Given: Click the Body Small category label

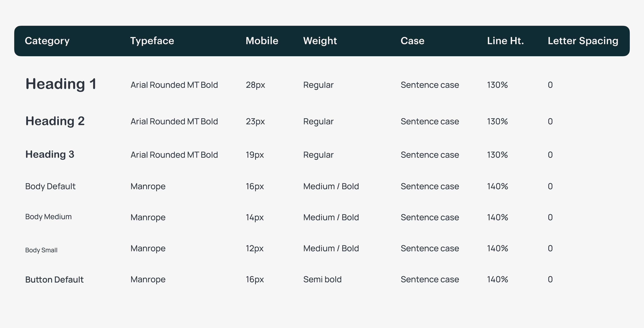Looking at the screenshot, I should click(41, 250).
